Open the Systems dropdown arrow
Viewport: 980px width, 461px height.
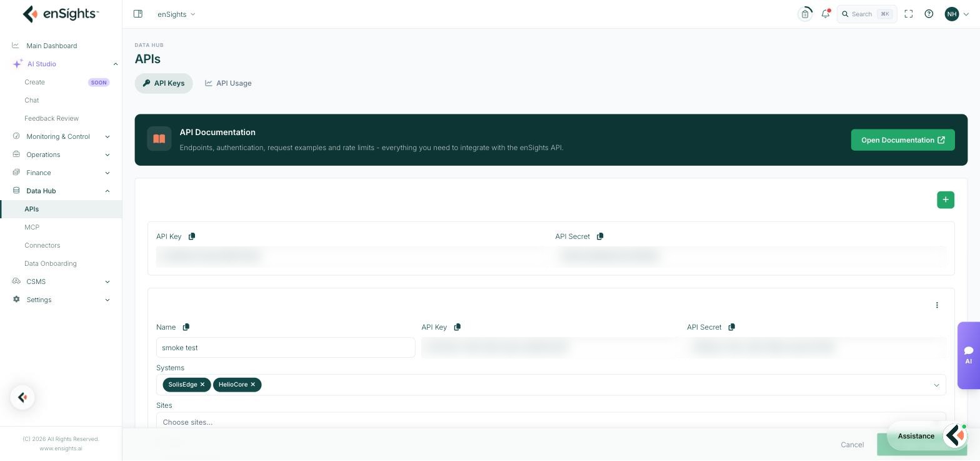(x=936, y=385)
